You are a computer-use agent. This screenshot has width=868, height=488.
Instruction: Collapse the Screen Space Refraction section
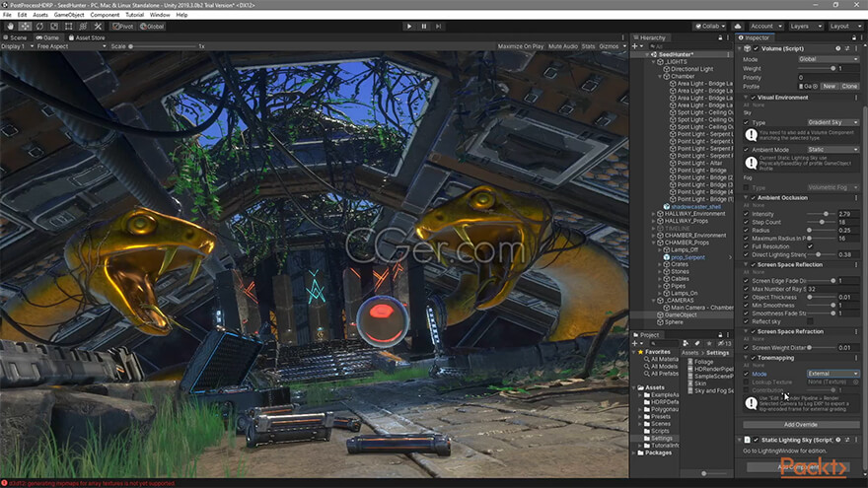(x=746, y=331)
